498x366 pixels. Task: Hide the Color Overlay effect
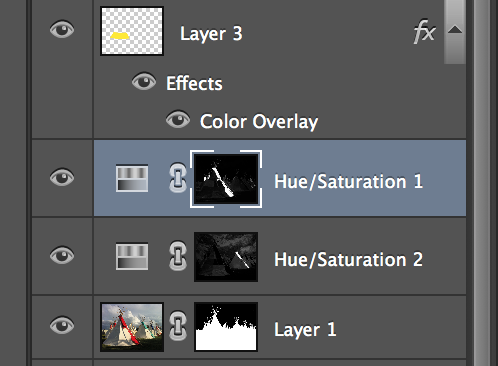tap(178, 119)
